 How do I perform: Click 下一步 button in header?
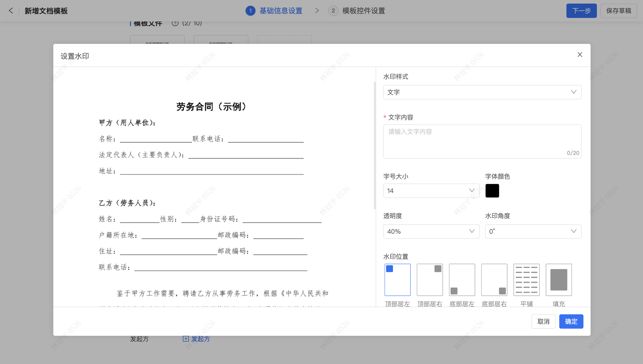click(x=581, y=11)
